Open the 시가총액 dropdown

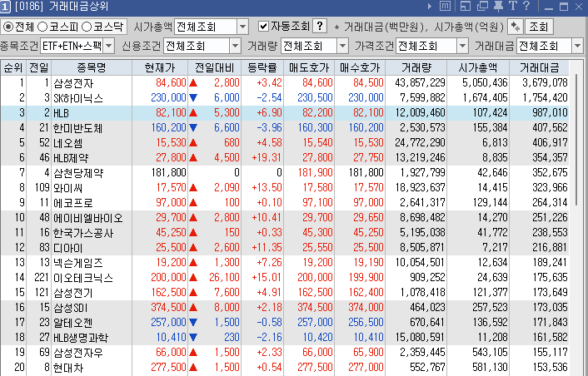[242, 27]
